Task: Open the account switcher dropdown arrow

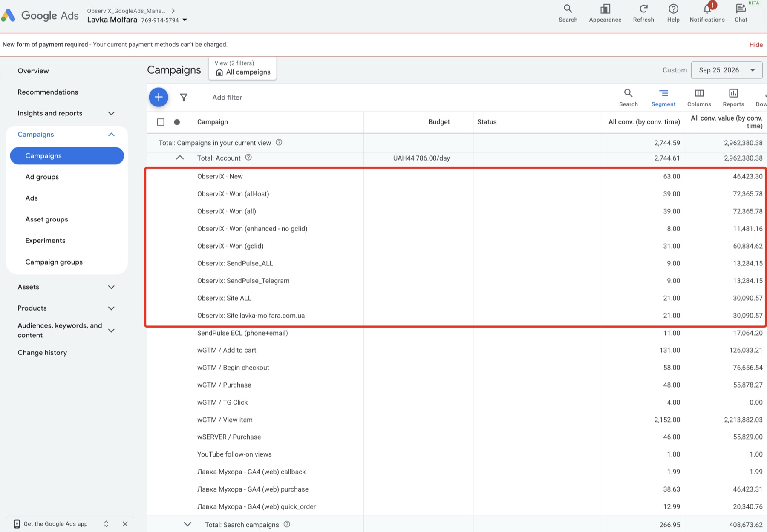Action: pos(185,20)
